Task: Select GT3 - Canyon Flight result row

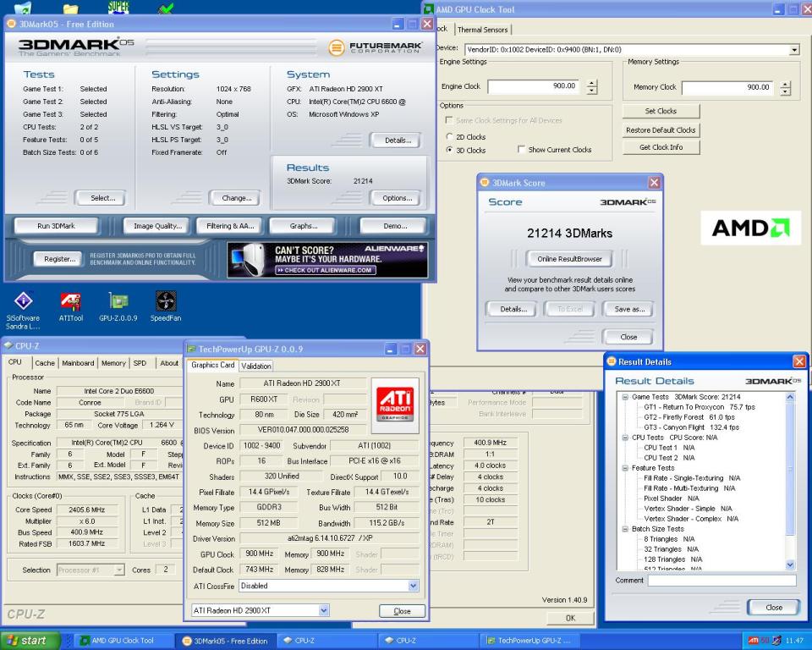Action: 691,427
